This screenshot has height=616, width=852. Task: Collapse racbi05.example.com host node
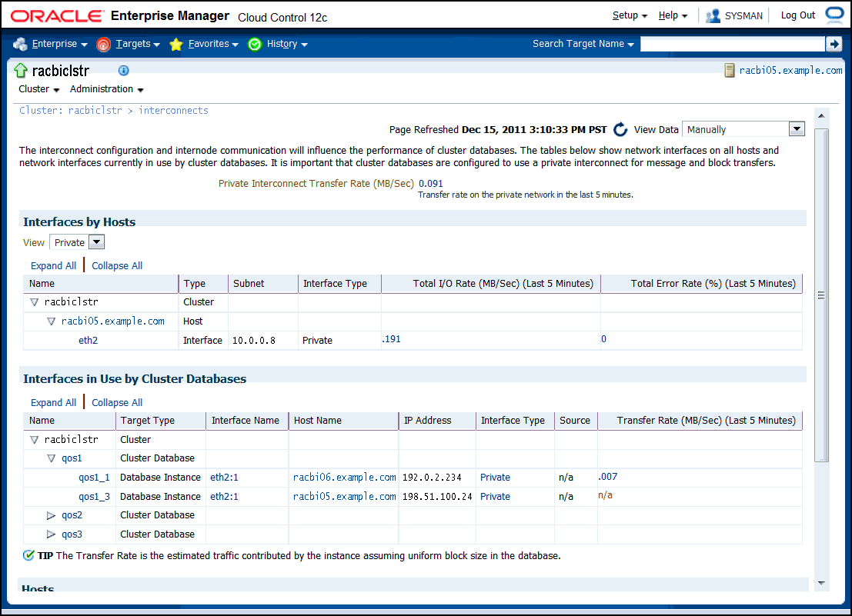(51, 321)
